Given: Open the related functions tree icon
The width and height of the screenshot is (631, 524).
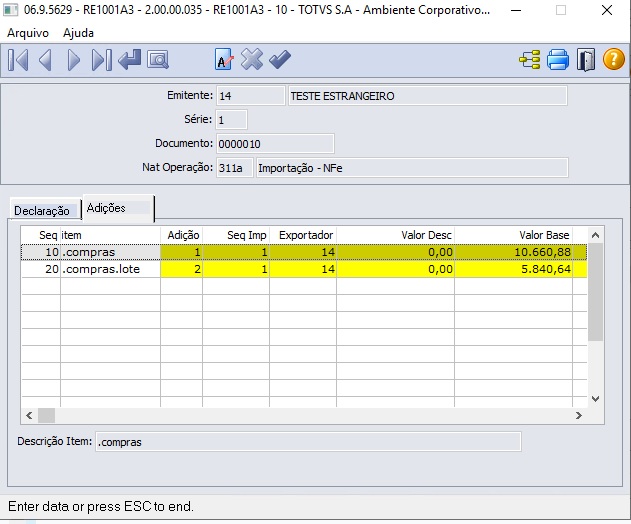Looking at the screenshot, I should (x=530, y=60).
